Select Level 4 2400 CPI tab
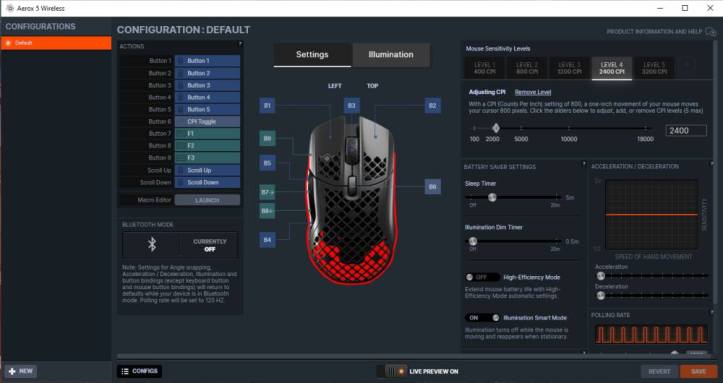This screenshot has height=383, width=723. tap(612, 68)
